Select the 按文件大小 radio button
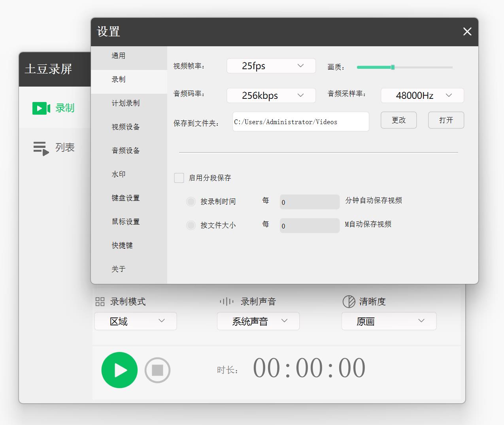 pyautogui.click(x=191, y=225)
